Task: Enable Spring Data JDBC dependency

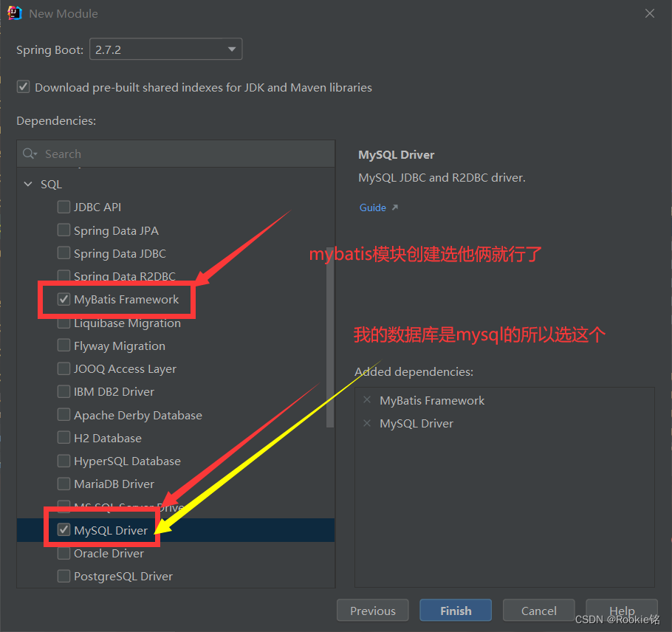Action: coord(64,253)
